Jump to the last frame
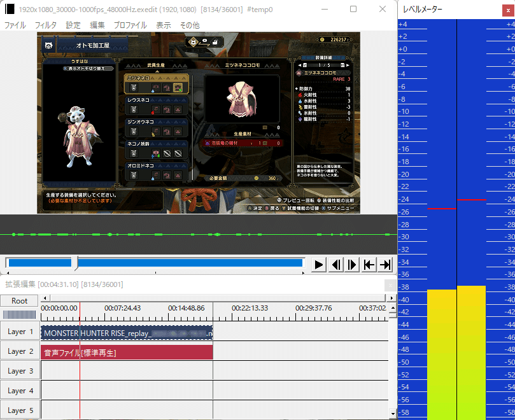Viewport: 515px width, 420px height. [385, 265]
